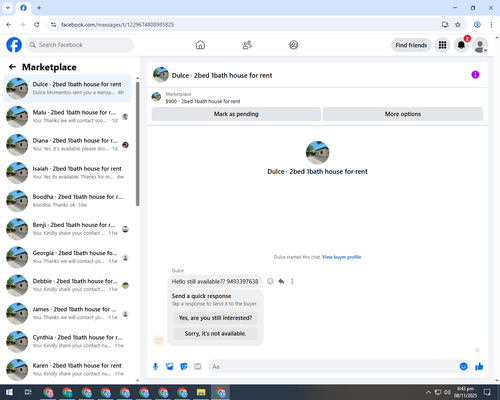Click the listing thumbnail beside $900 price
Image resolution: width=500 pixels, height=400 pixels.
(x=156, y=97)
